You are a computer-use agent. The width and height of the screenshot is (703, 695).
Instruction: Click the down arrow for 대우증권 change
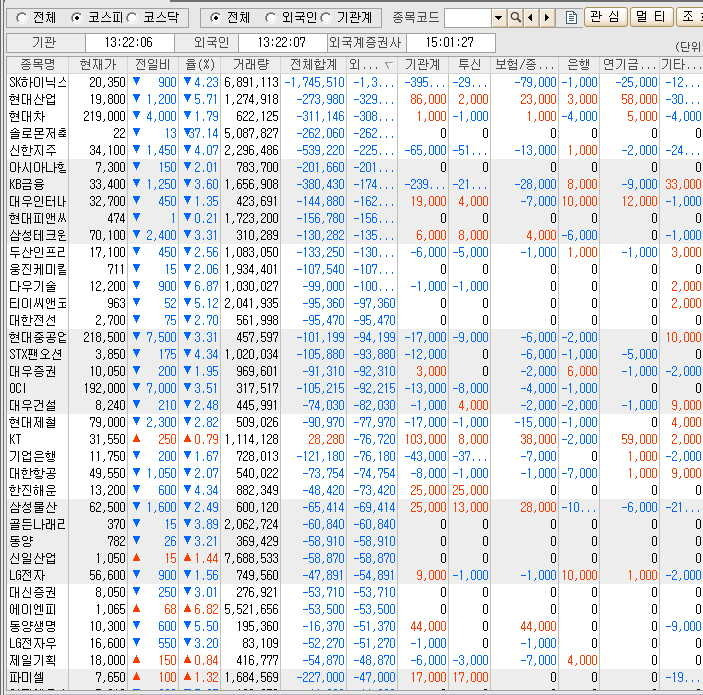(x=136, y=371)
